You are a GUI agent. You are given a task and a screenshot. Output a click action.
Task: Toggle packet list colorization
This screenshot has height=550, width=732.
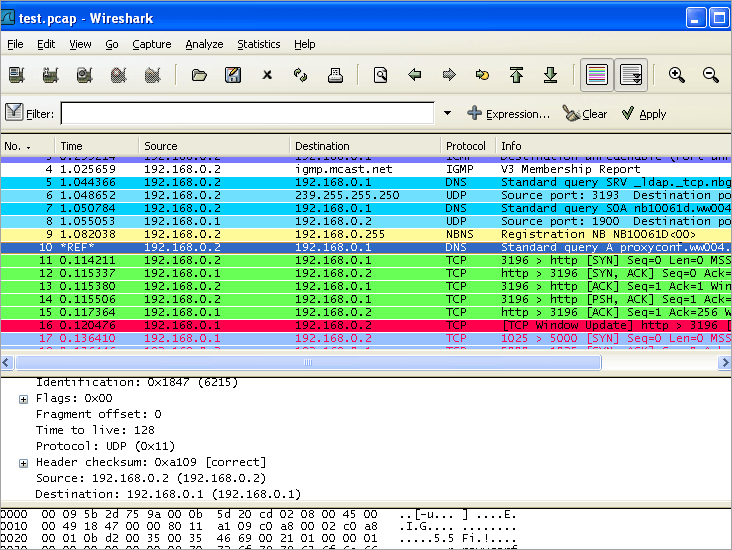click(x=597, y=75)
